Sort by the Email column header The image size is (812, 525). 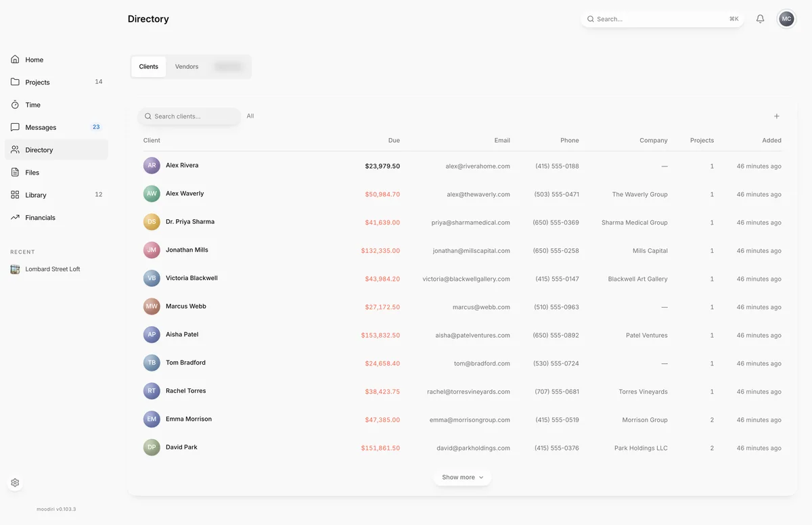(x=502, y=141)
